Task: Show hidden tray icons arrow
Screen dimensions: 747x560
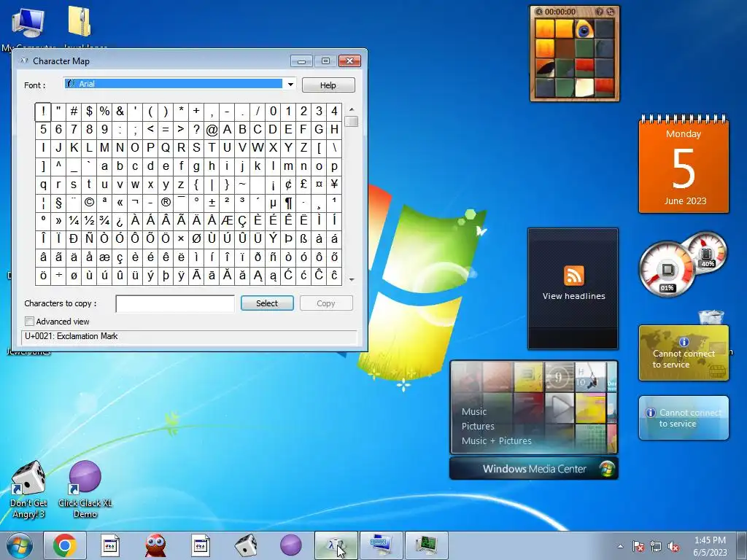Action: pos(620,546)
